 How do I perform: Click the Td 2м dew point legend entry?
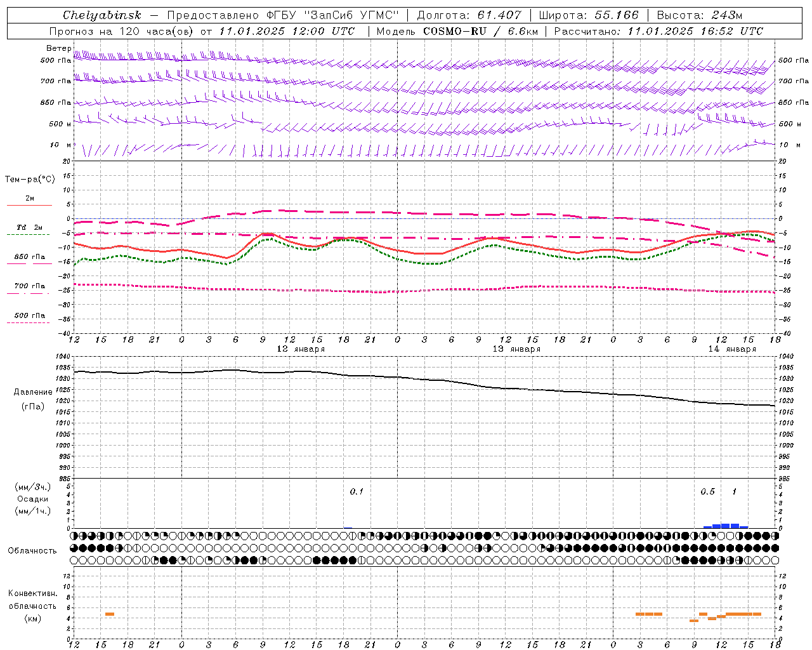30,227
